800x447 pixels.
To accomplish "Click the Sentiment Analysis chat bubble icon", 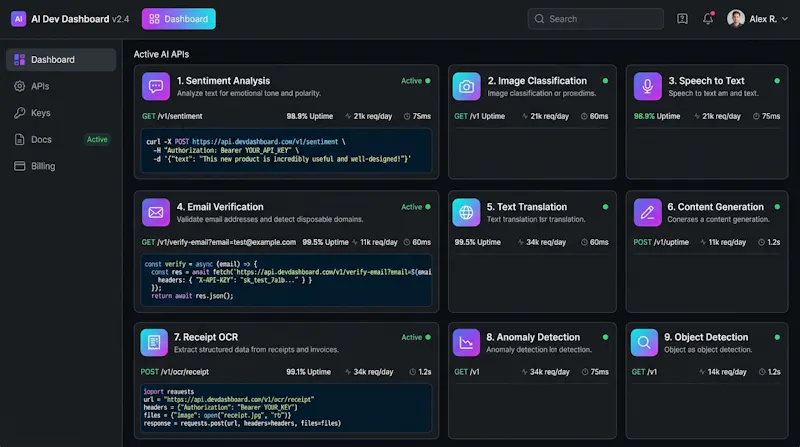I will (156, 86).
